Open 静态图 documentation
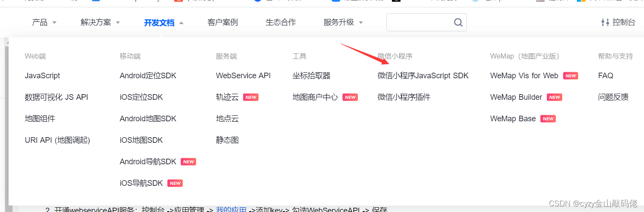The width and height of the screenshot is (644, 212). tap(227, 140)
